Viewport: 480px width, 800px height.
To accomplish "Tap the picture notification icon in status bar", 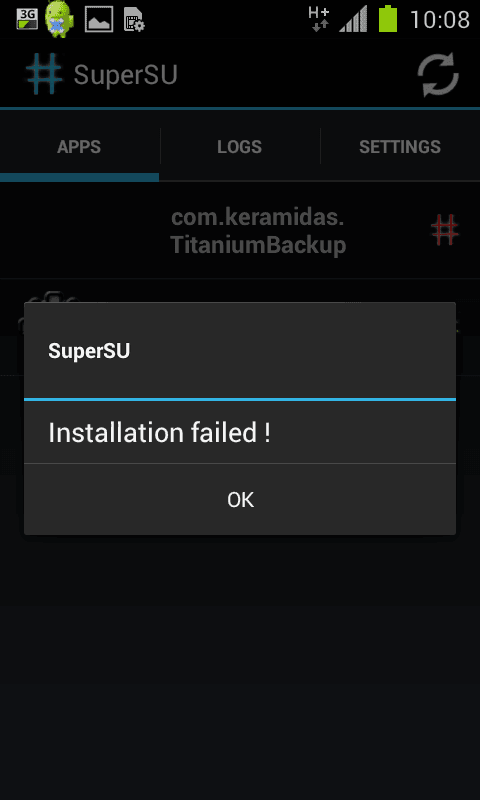I will (99, 19).
